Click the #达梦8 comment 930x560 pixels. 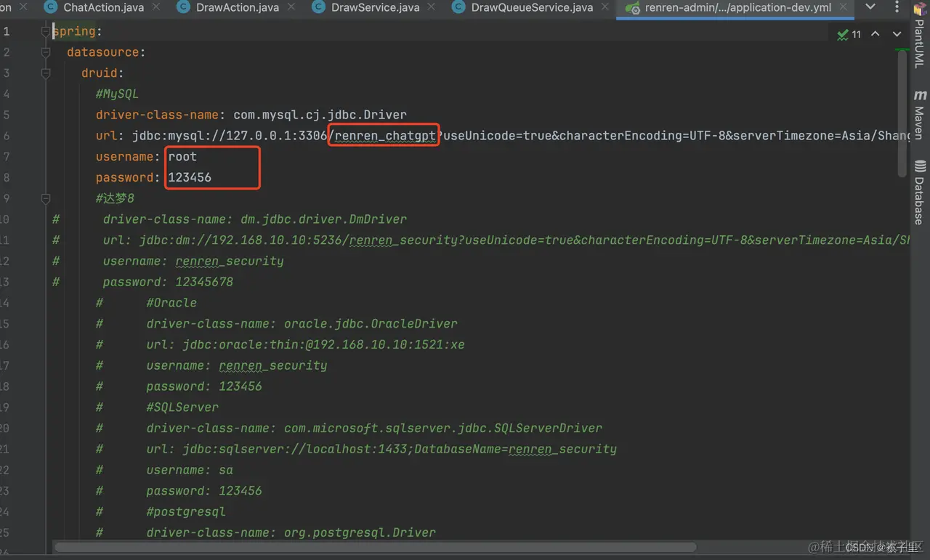115,198
